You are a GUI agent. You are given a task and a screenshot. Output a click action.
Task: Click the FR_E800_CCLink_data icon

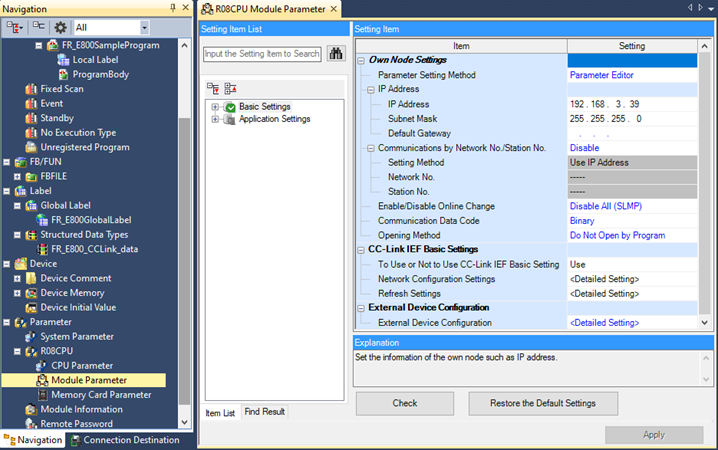(x=42, y=249)
